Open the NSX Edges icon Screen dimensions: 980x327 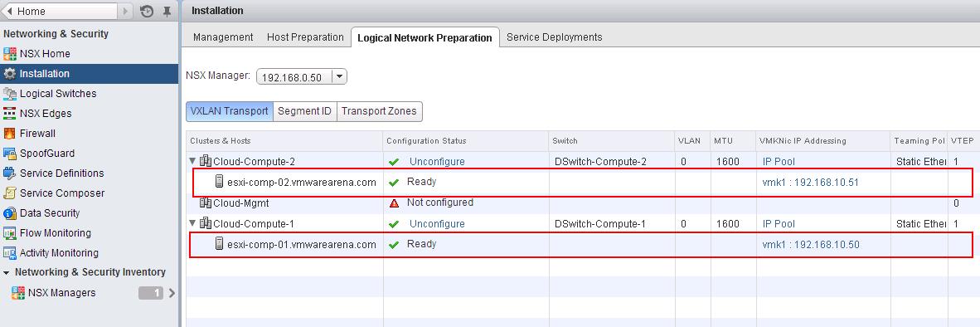(10, 114)
